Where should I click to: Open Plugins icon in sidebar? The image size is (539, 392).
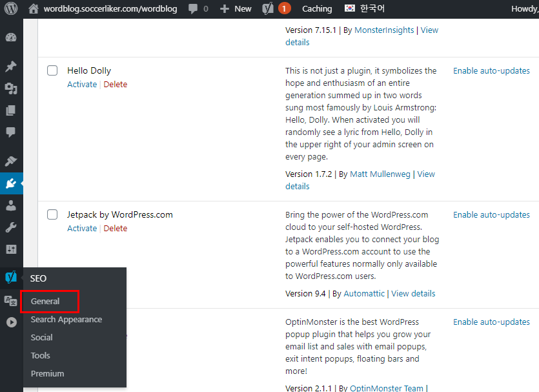(x=11, y=183)
